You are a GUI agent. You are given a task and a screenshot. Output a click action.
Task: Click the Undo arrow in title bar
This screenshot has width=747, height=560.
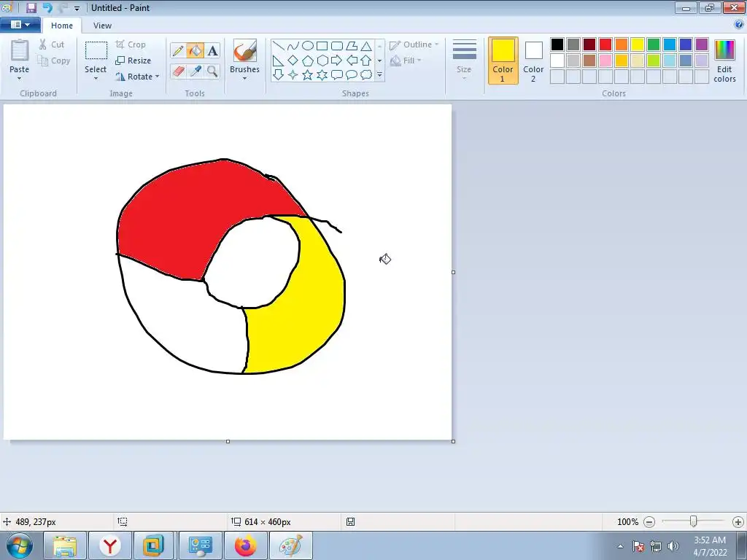[47, 7]
